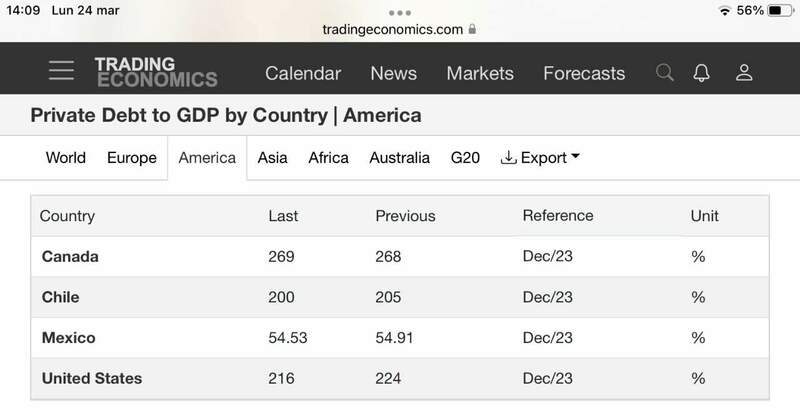Click the Trading Economics logo
Viewport: 800px width, 418px height.
(x=155, y=72)
